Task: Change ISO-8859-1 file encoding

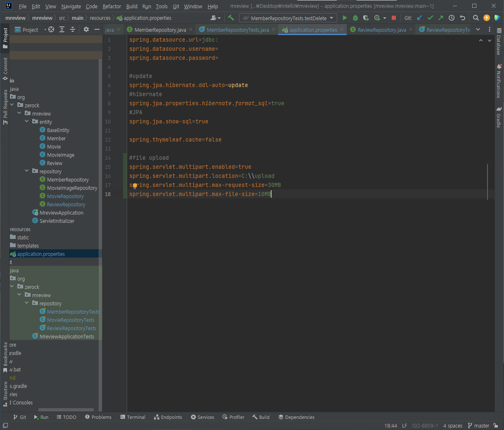Action: (425, 425)
